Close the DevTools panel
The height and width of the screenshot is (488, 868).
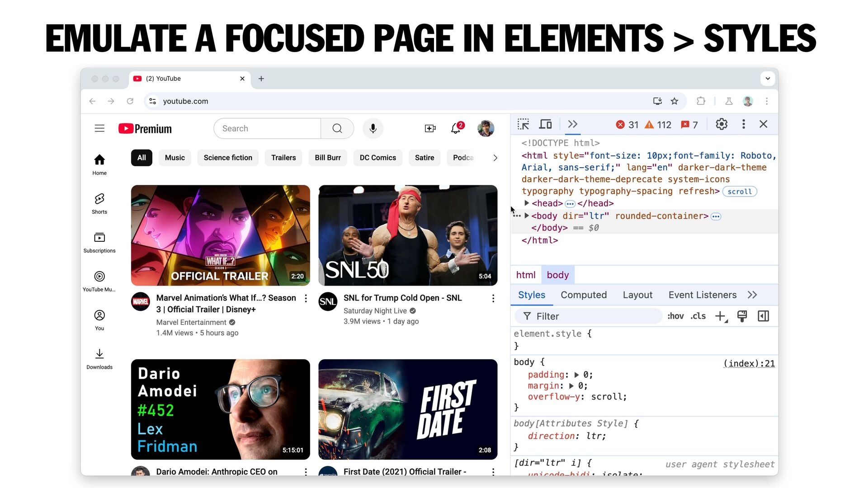(x=764, y=124)
